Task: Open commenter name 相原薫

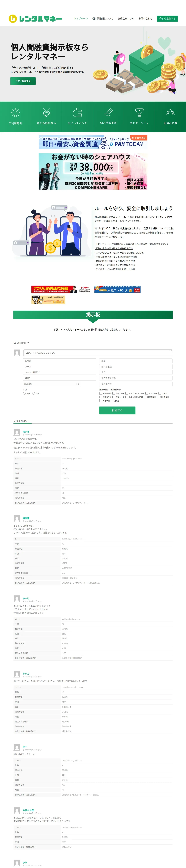Action: coord(26,518)
